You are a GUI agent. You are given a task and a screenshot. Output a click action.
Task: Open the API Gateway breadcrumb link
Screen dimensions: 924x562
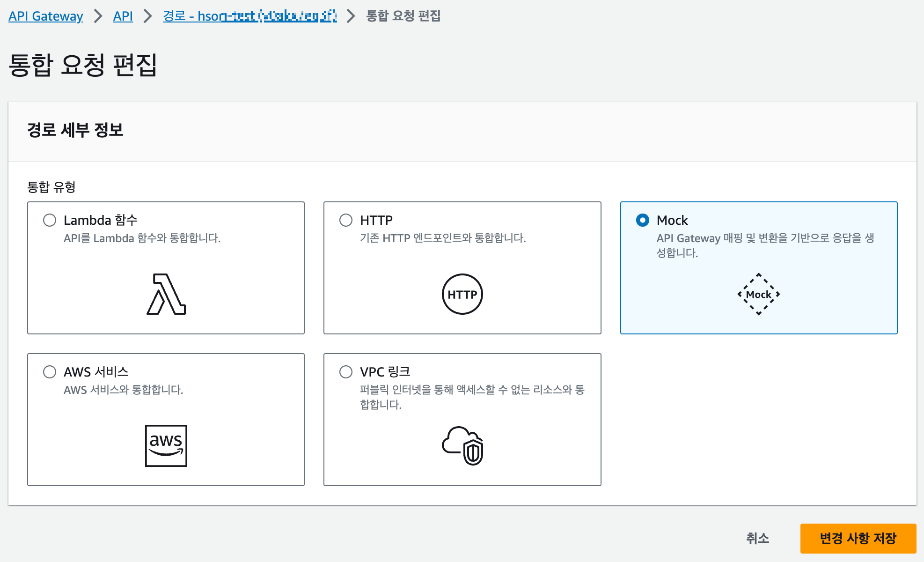(46, 16)
